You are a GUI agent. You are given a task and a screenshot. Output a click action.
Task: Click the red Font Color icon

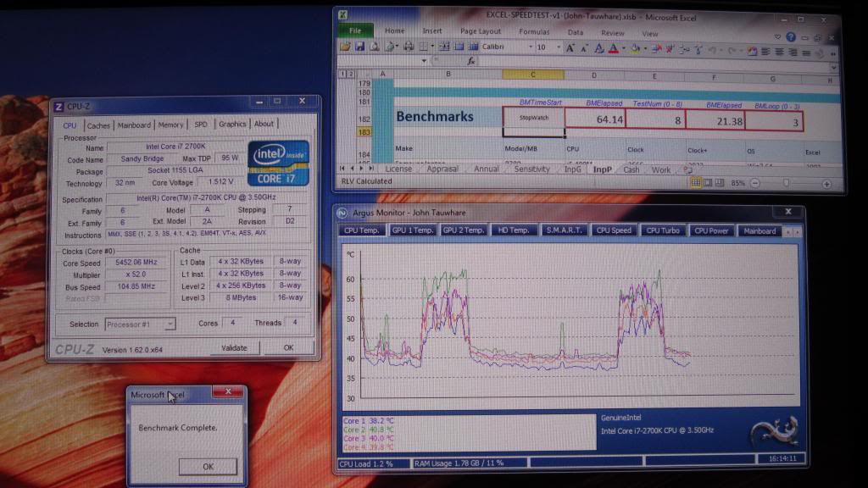(614, 50)
